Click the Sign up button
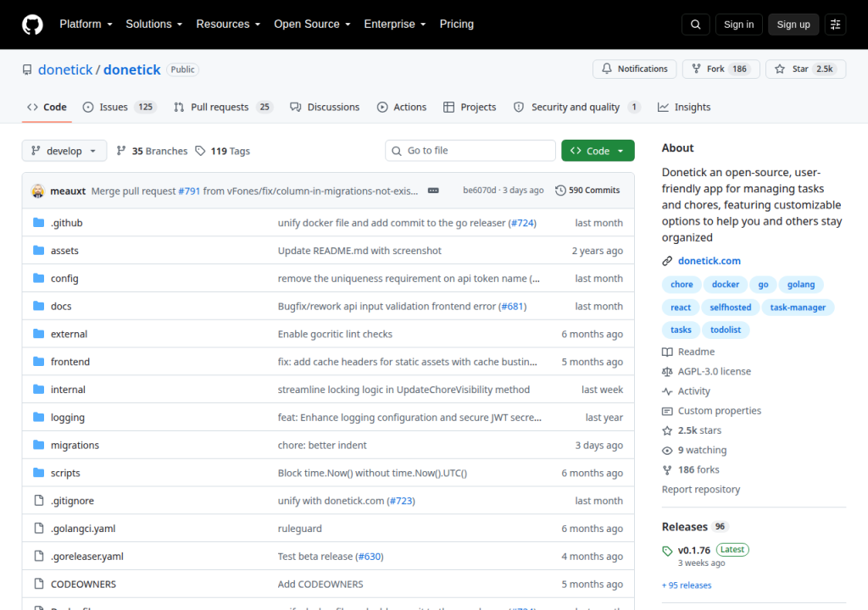Screen dimensions: 868x610 click(x=793, y=25)
